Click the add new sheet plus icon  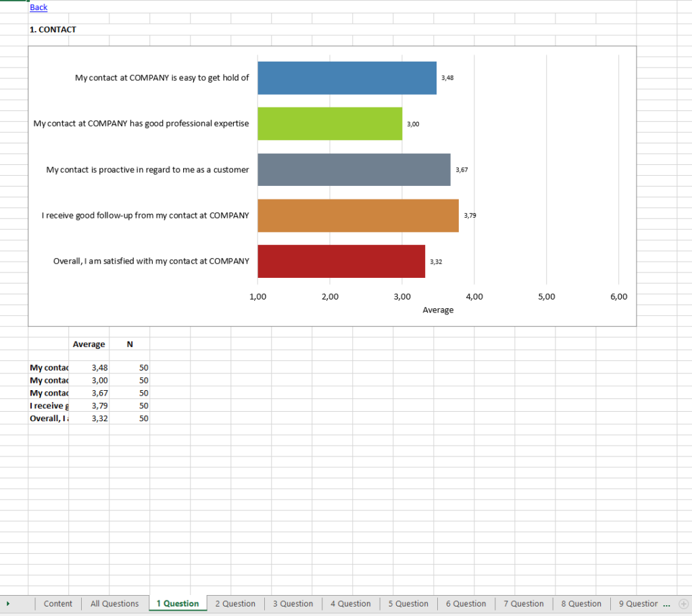click(x=685, y=604)
